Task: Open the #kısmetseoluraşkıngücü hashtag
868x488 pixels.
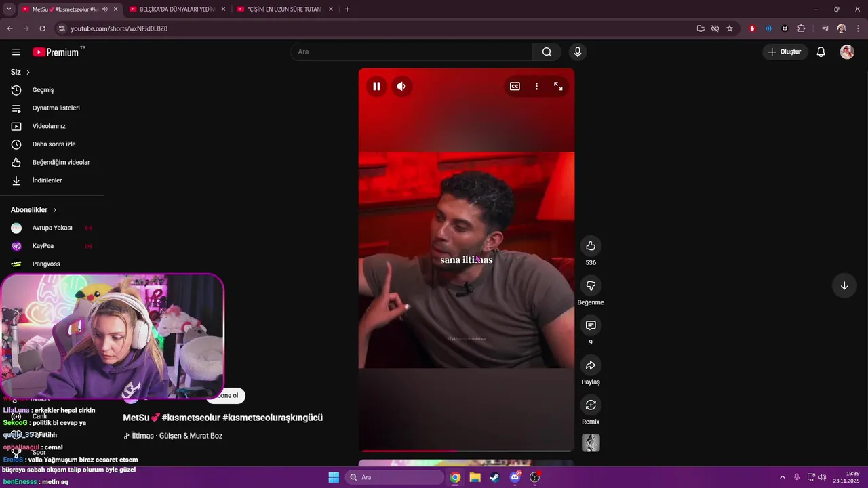Action: point(273,418)
